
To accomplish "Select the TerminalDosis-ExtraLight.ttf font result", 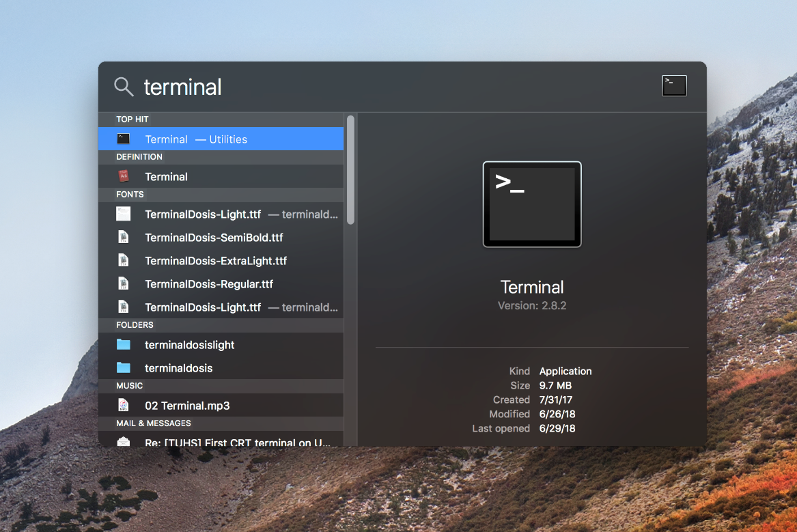I will (221, 261).
